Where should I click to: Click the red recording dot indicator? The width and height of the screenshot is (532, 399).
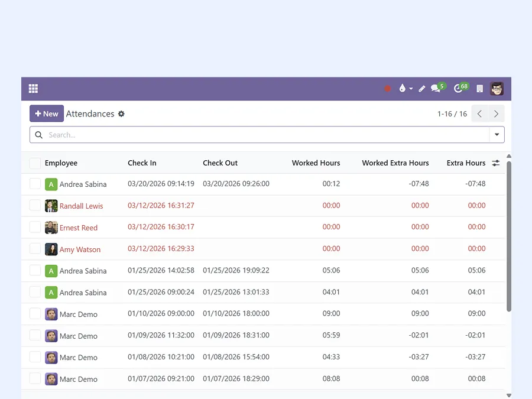tap(387, 88)
